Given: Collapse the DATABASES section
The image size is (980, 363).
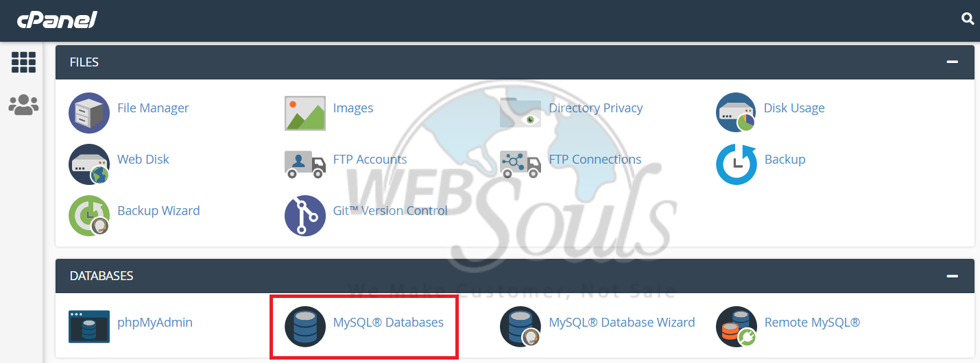Looking at the screenshot, I should pos(952,276).
